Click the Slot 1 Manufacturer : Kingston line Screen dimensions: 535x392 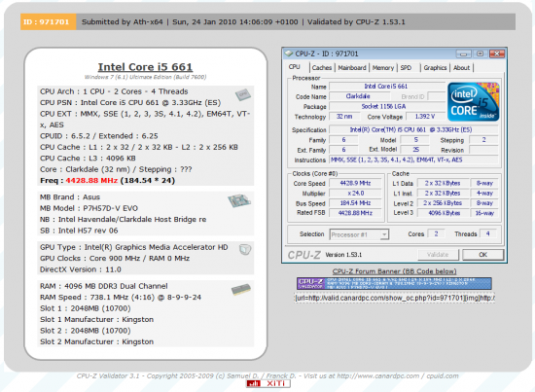[97, 320]
